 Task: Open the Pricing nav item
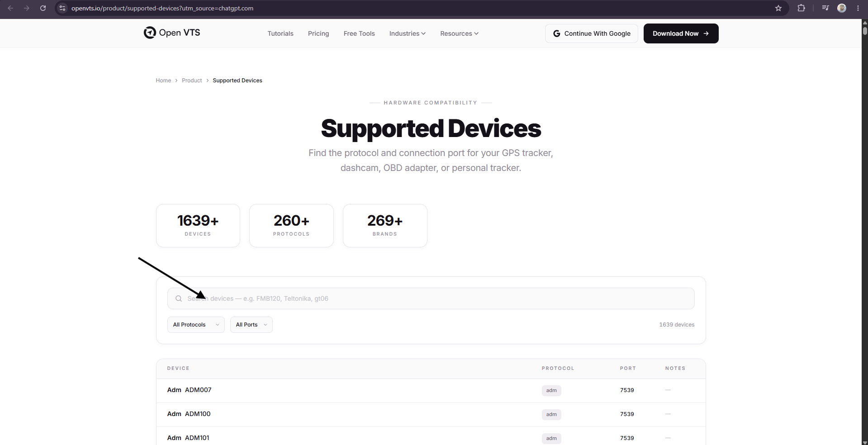point(318,33)
